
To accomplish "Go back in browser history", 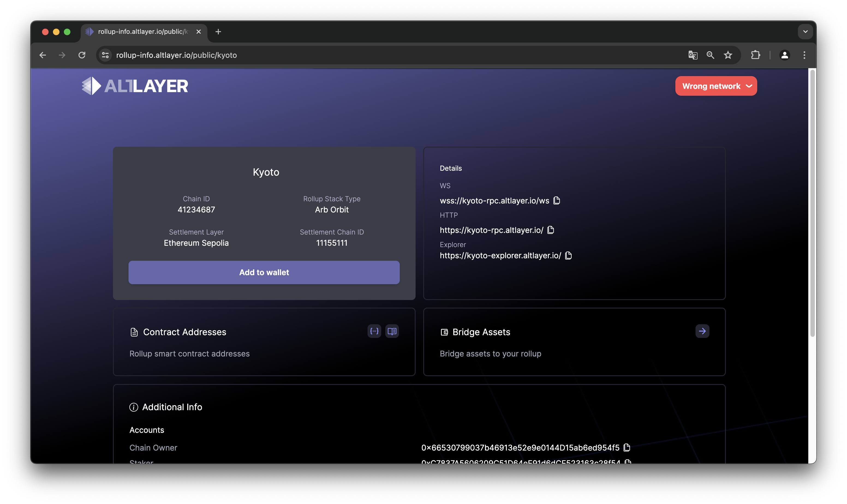I will (43, 55).
